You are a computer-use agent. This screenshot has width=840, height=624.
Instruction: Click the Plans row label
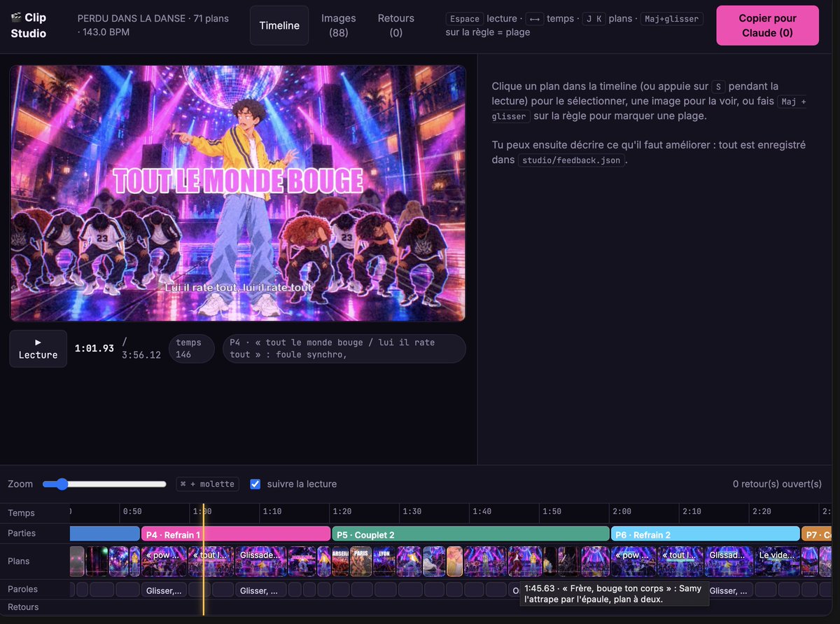20,562
